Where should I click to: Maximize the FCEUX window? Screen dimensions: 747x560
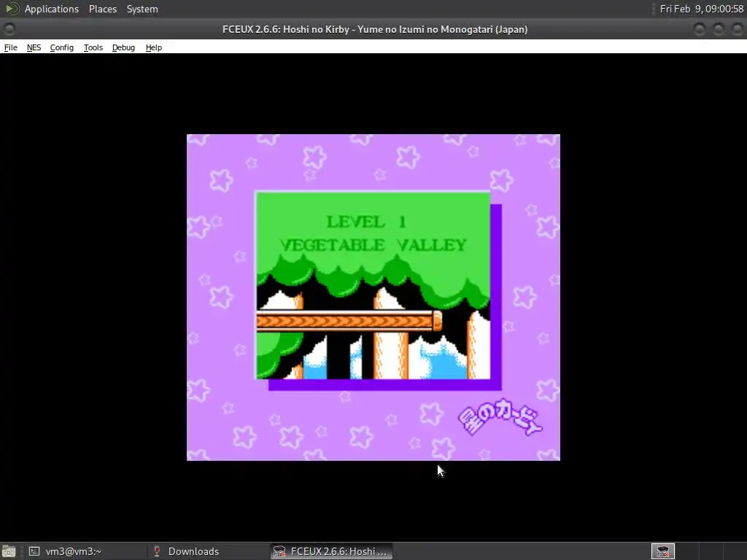(x=719, y=29)
